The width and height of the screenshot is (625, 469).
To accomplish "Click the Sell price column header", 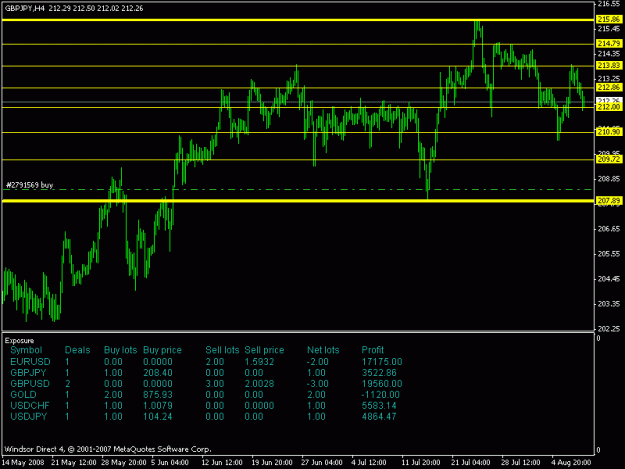I will coord(264,350).
